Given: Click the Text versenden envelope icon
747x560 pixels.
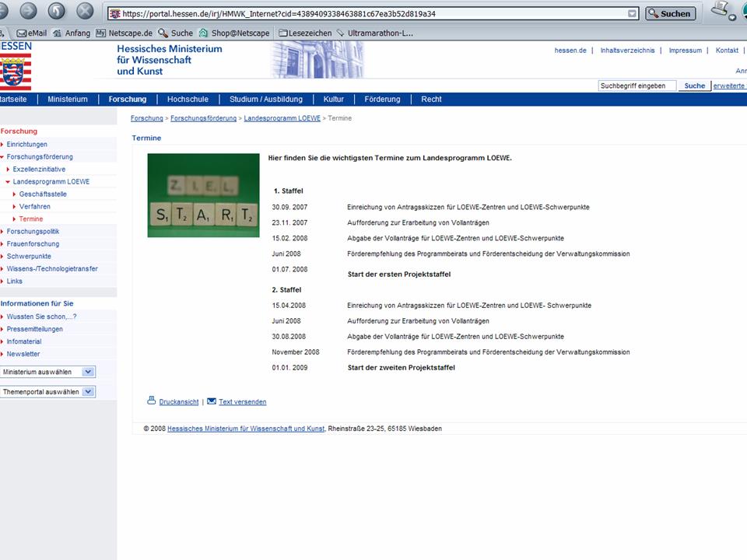Looking at the screenshot, I should 212,401.
